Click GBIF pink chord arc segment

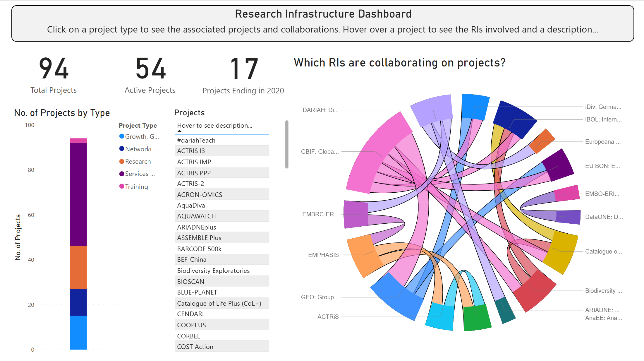point(376,153)
